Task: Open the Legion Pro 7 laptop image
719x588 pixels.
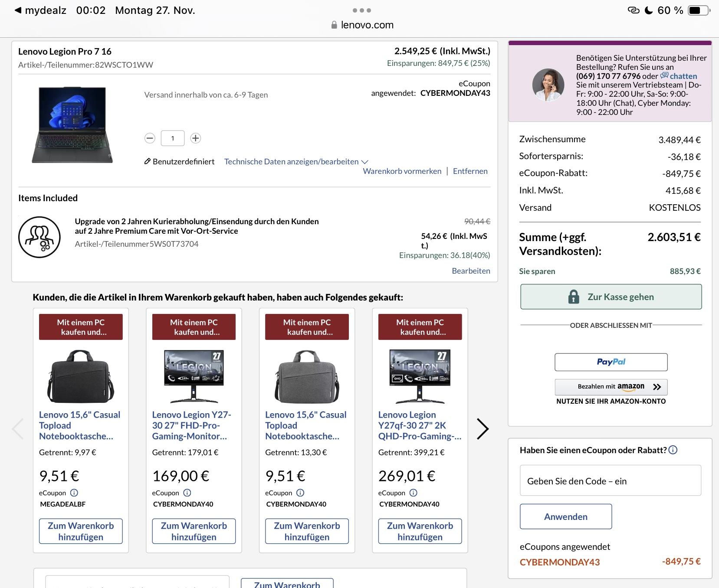Action: pos(72,125)
